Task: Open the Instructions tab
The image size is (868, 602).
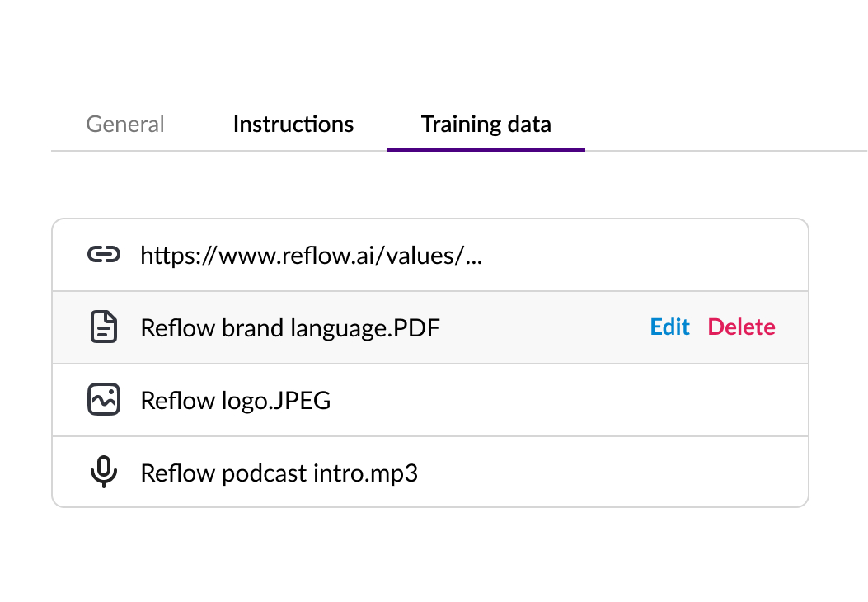Action: (293, 124)
